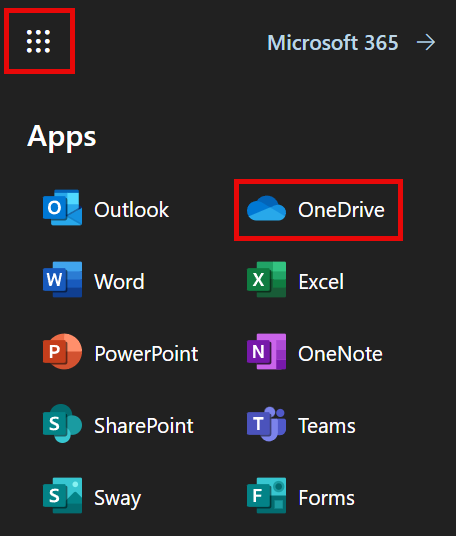The width and height of the screenshot is (456, 536).
Task: Open OneDrive via its cloud icon
Action: [x=266, y=208]
